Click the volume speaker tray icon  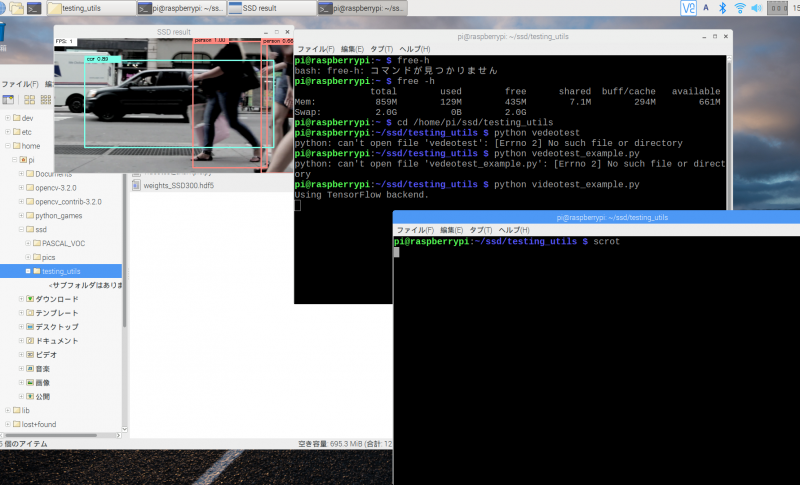click(757, 8)
